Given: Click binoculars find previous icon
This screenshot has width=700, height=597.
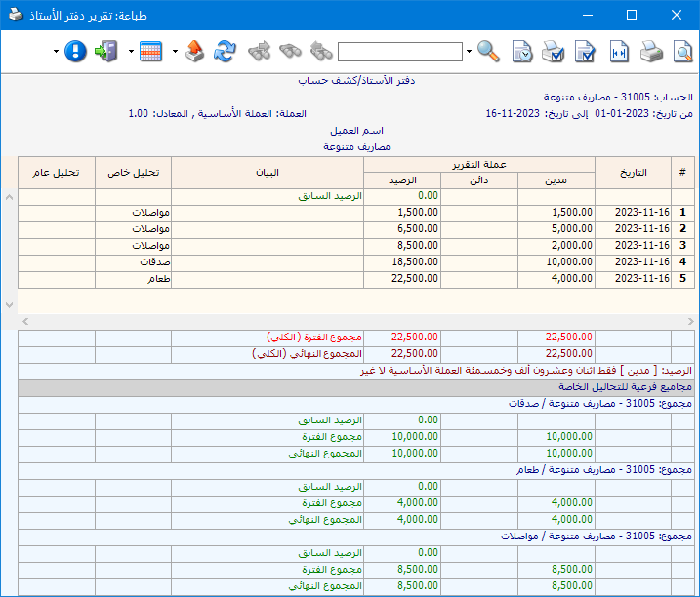Looking at the screenshot, I should coord(321,52).
